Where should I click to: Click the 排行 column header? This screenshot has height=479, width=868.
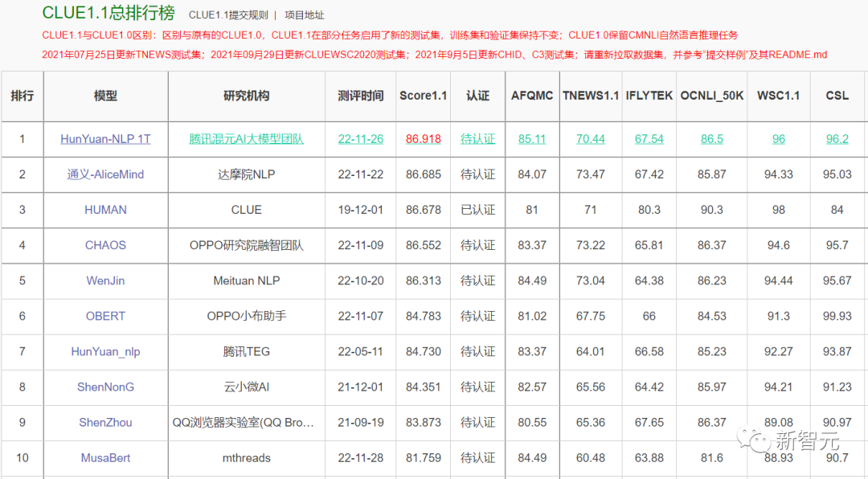(x=23, y=96)
